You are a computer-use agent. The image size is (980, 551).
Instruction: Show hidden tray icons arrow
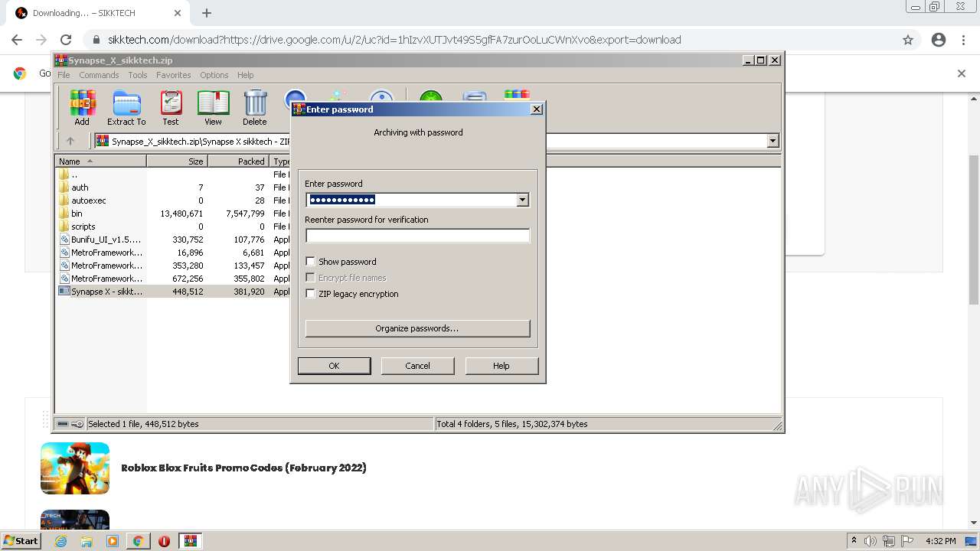854,540
